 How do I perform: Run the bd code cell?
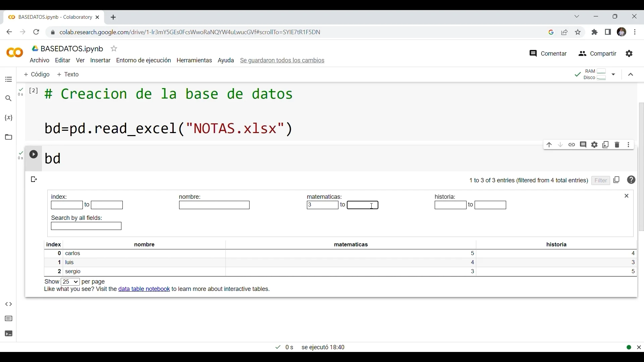tap(34, 155)
